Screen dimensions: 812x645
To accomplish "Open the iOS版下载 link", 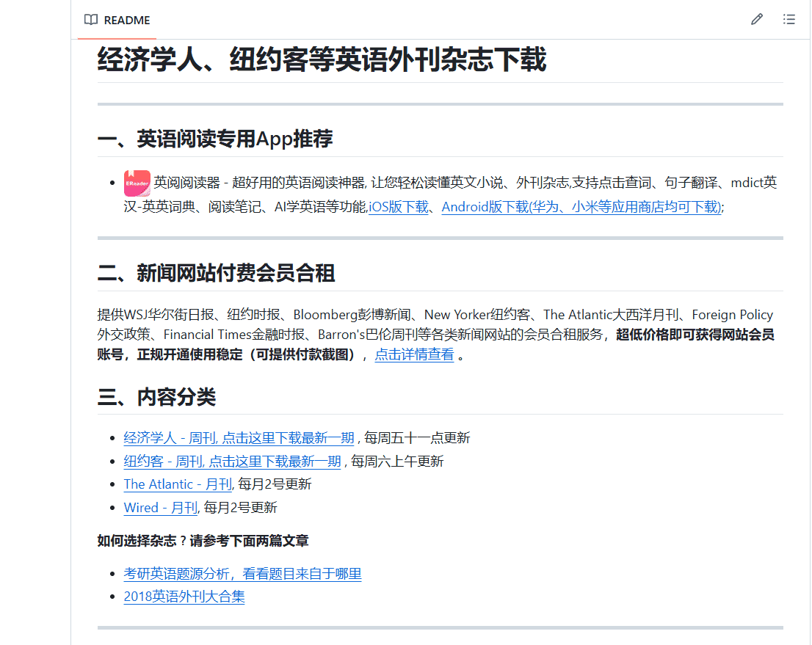I will pos(399,207).
